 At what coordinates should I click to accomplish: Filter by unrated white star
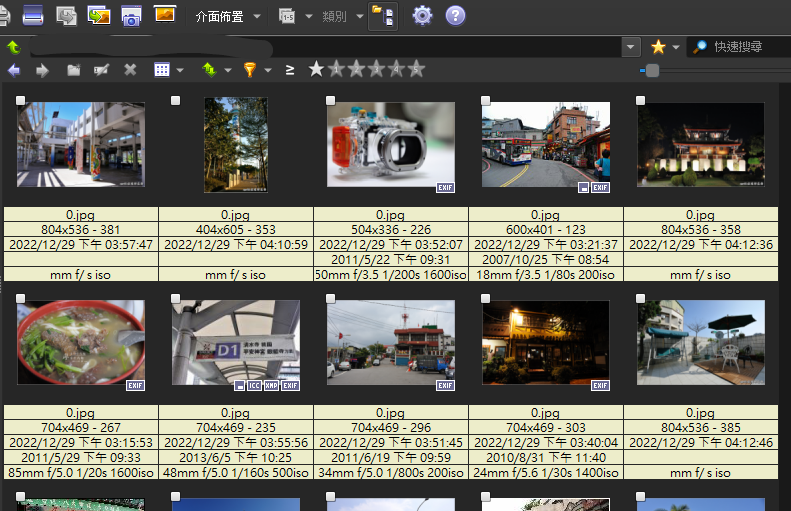click(x=316, y=69)
